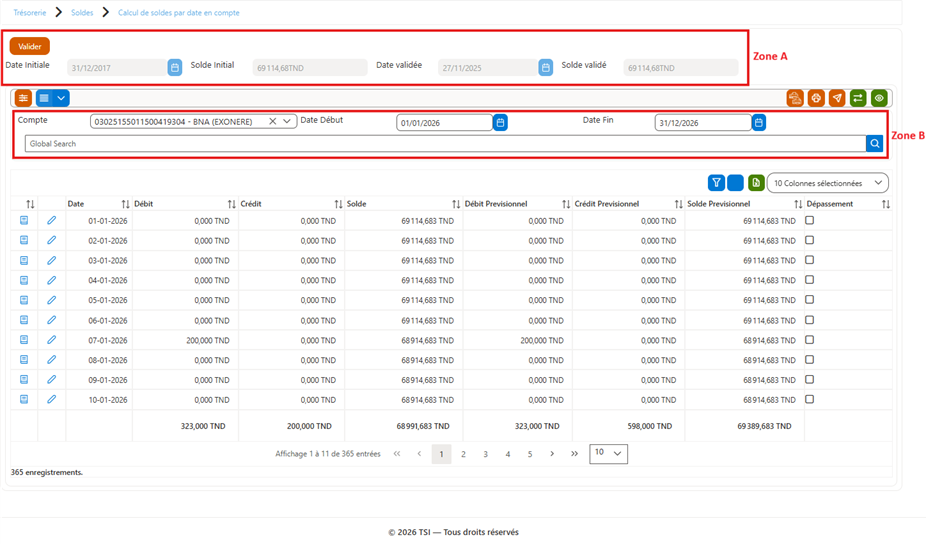Expand the Compte account dropdown
The width and height of the screenshot is (926, 544).
286,122
